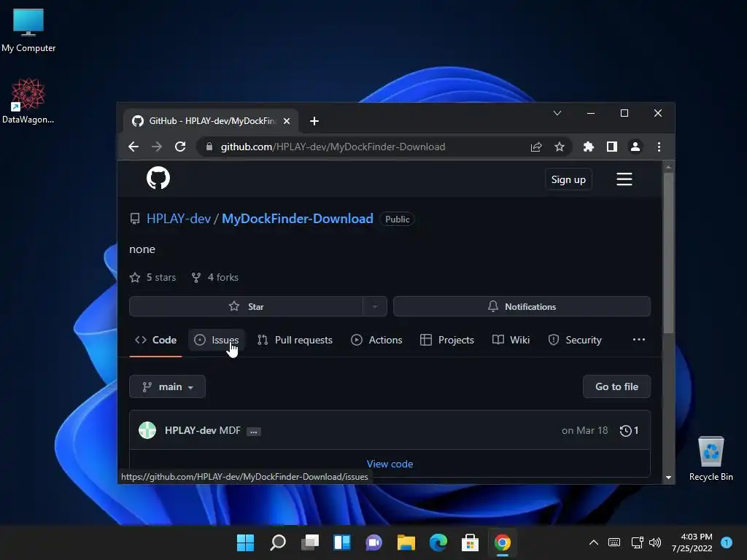
Task: Open Task View on taskbar
Action: click(x=309, y=542)
